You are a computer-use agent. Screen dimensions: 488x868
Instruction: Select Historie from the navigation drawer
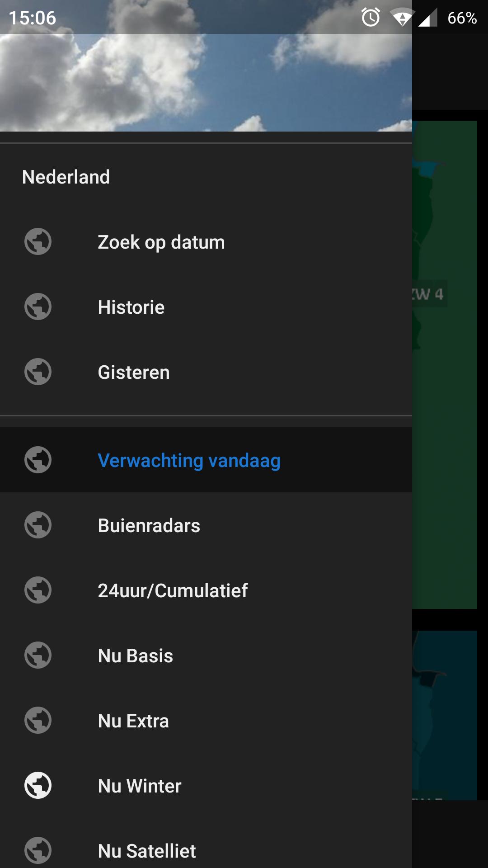(131, 307)
